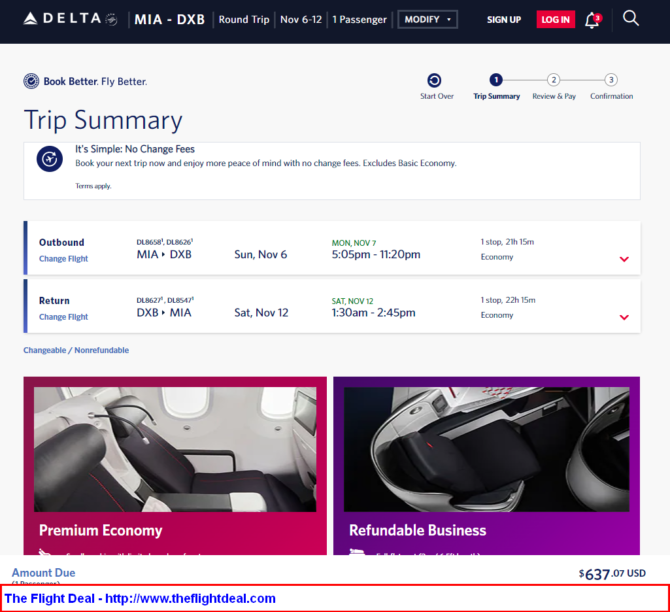Screen dimensions: 670x612
Task: Click the return date Sat, Nov 12
Action: (261, 313)
